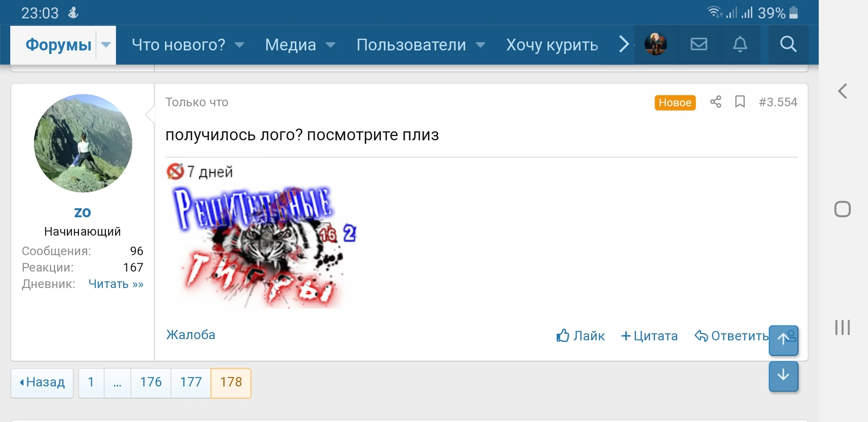Viewport: 868px width, 422px height.
Task: Tap Android home square button
Action: 843,209
